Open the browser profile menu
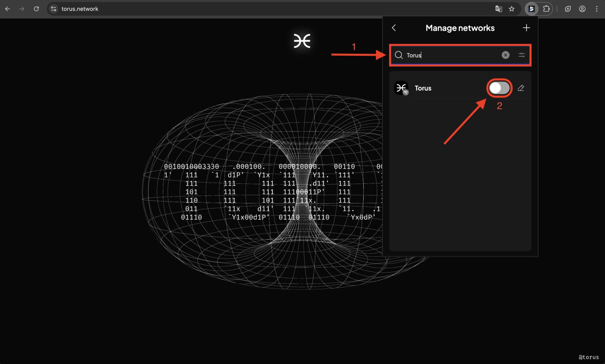The height and width of the screenshot is (364, 605). [582, 9]
